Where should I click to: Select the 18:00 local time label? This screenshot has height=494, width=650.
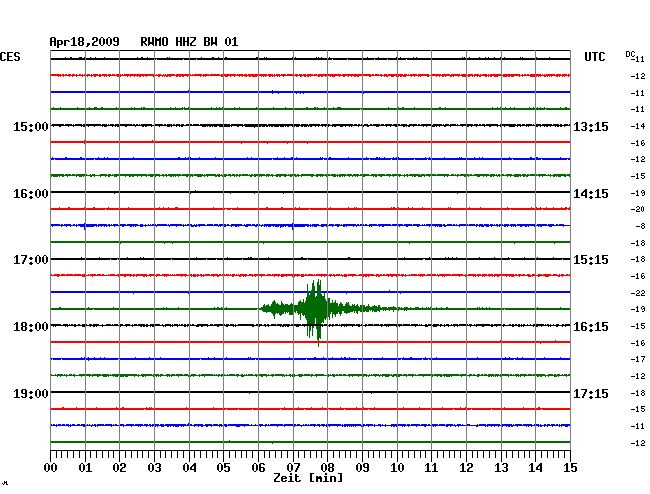31,327
